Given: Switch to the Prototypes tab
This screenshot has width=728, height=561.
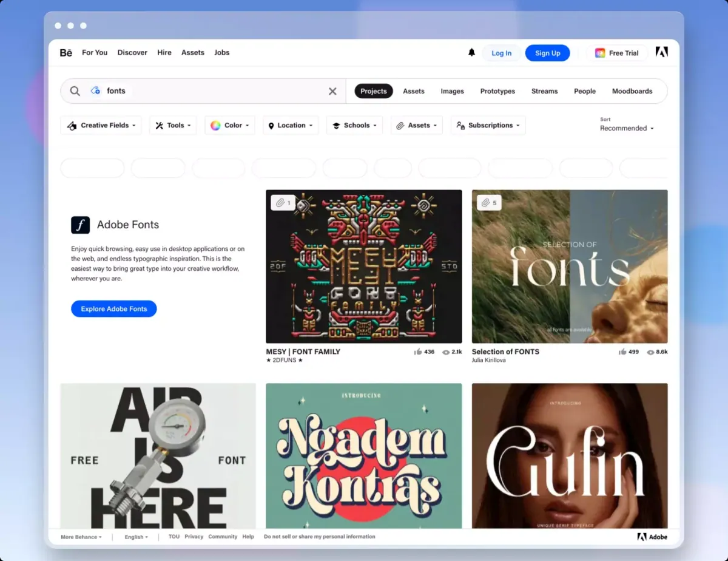Looking at the screenshot, I should 497,91.
